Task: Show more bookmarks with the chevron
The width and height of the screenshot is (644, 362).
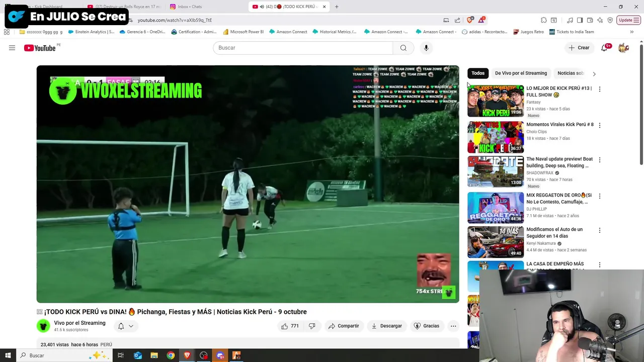Action: 631,32
